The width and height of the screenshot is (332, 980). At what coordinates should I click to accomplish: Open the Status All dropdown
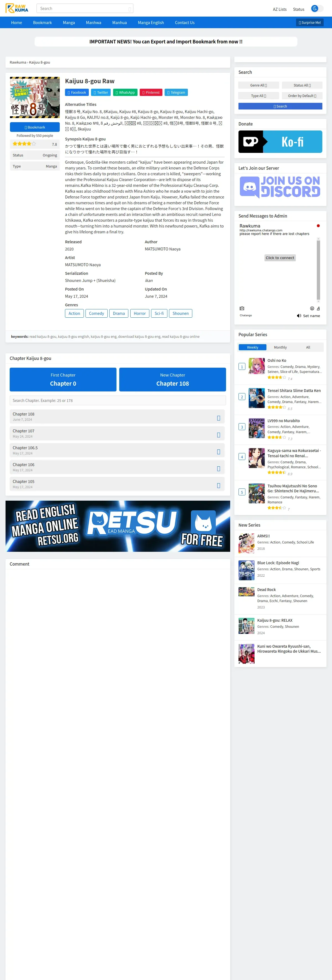tap(302, 85)
